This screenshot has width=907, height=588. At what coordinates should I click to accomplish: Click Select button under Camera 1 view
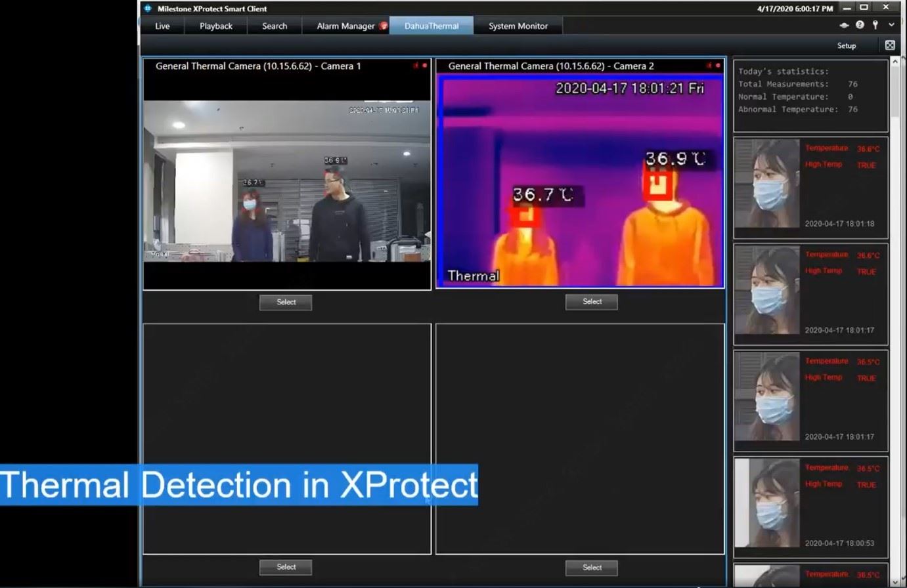[286, 302]
